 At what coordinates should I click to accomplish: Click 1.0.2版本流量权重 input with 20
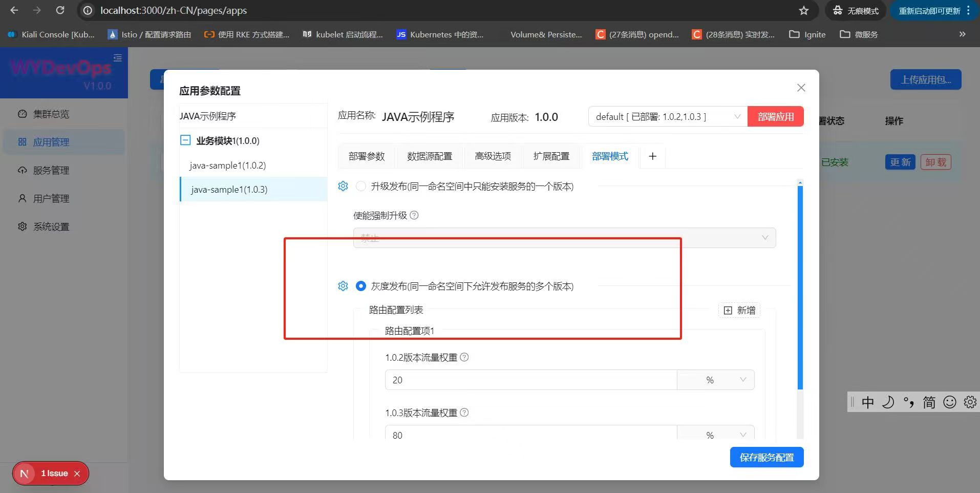point(531,380)
